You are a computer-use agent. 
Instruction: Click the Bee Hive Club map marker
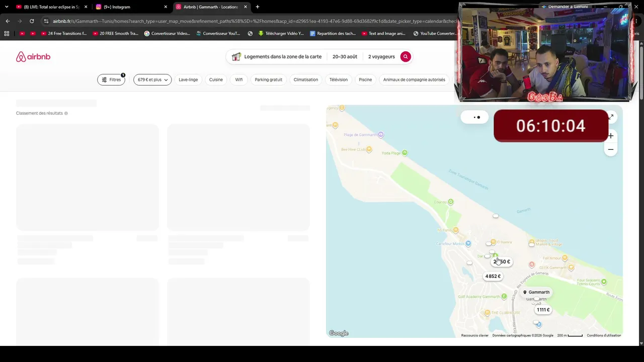click(x=369, y=149)
